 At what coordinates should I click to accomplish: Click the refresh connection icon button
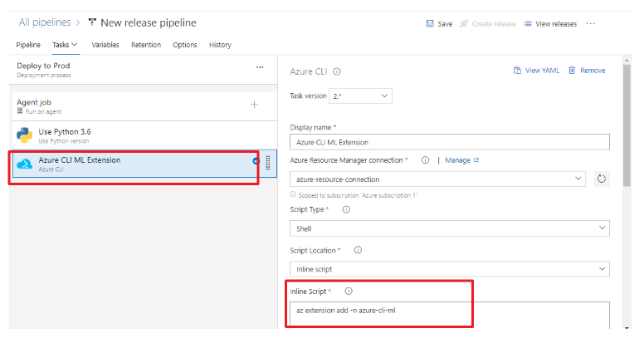pos(603,179)
